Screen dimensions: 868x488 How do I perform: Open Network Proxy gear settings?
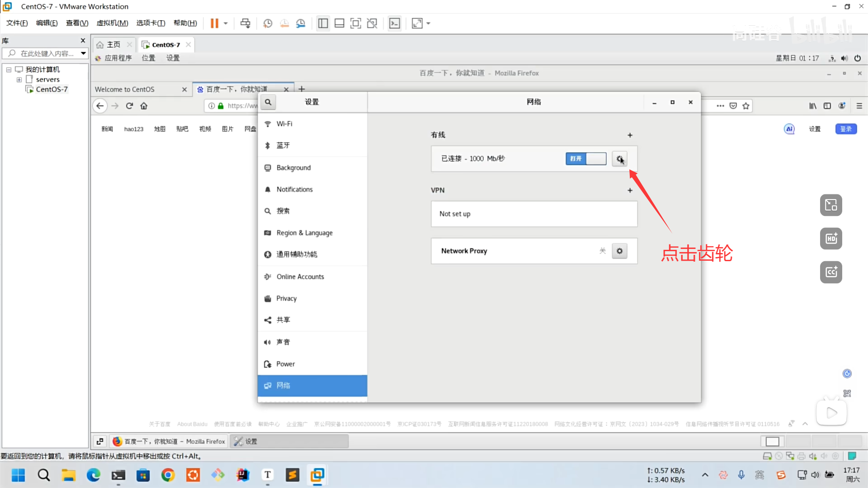[x=619, y=251]
